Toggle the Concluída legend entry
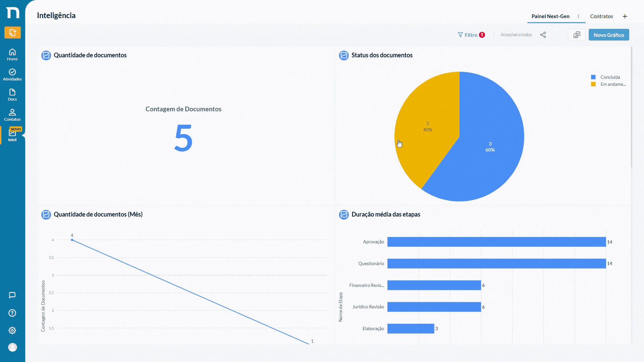This screenshot has height=362, width=644. [x=605, y=77]
